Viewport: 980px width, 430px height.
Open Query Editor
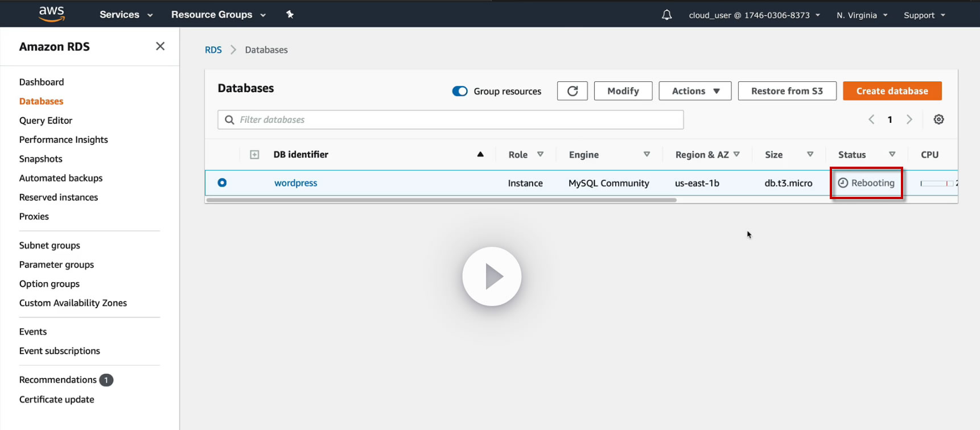coord(46,121)
